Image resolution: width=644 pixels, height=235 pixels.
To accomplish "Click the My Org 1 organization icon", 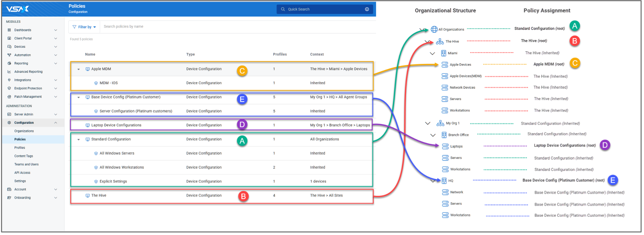I will point(440,123).
